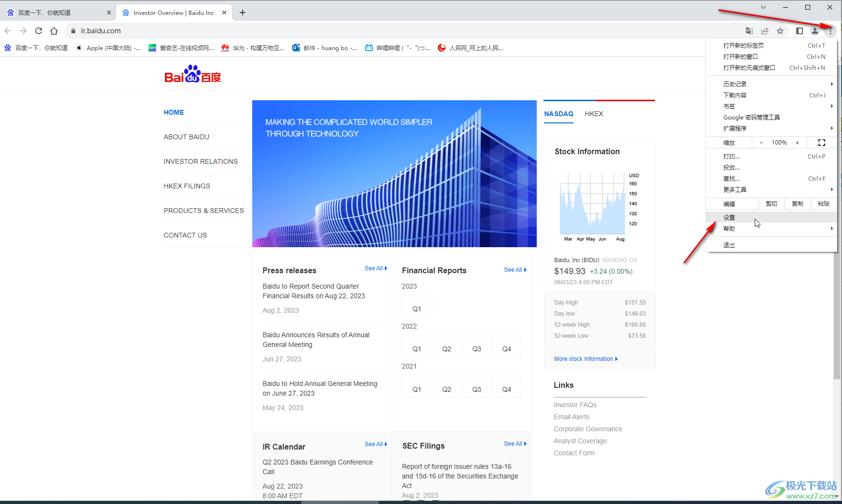The width and height of the screenshot is (842, 504).
Task: Open Google 密码管理工具
Action: [772, 117]
